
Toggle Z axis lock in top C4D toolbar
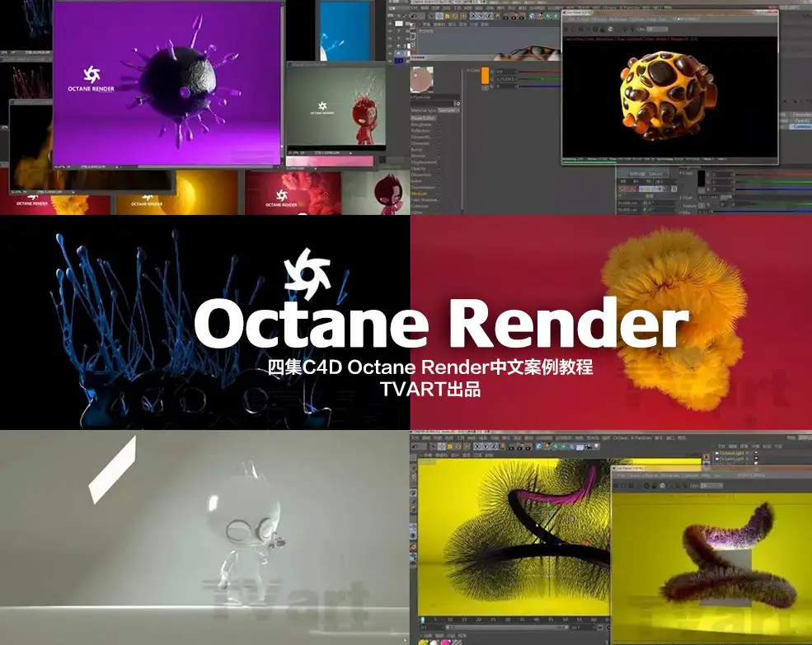(x=489, y=16)
